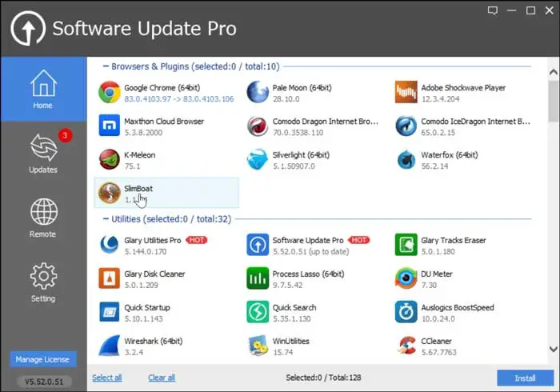Select the Quick Search icon

258,312
